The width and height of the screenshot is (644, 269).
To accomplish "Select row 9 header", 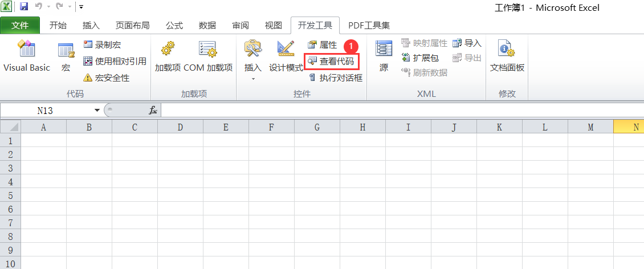I will (x=10, y=250).
